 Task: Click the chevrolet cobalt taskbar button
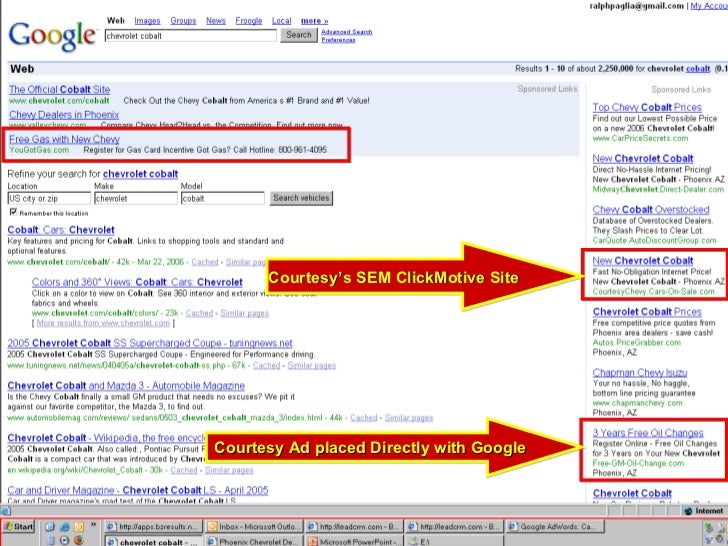[x=153, y=541]
